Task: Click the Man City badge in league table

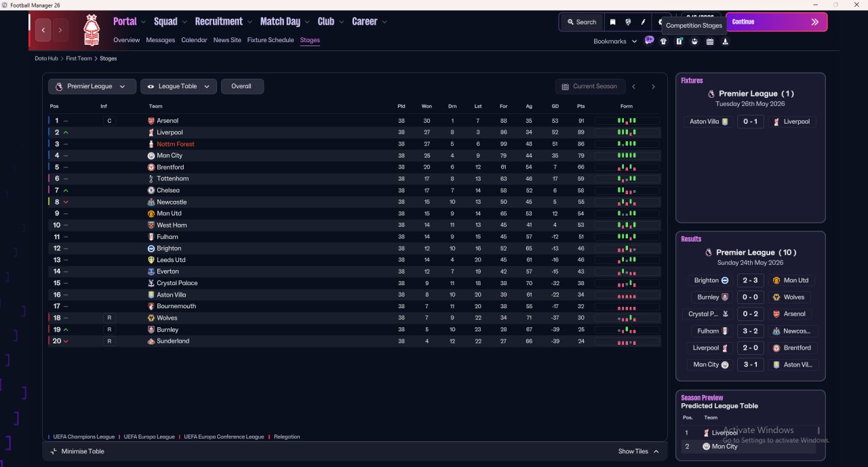Action: pos(151,155)
